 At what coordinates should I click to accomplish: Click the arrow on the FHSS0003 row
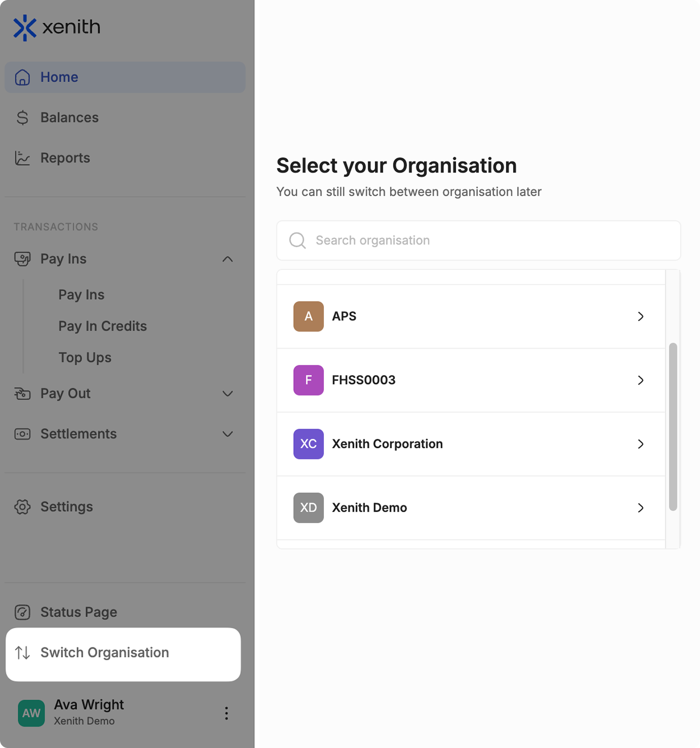click(x=641, y=380)
